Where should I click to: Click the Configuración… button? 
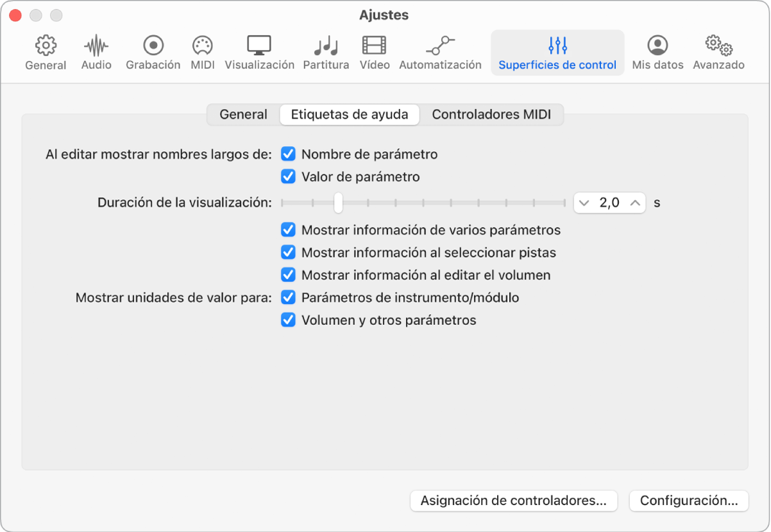click(689, 501)
